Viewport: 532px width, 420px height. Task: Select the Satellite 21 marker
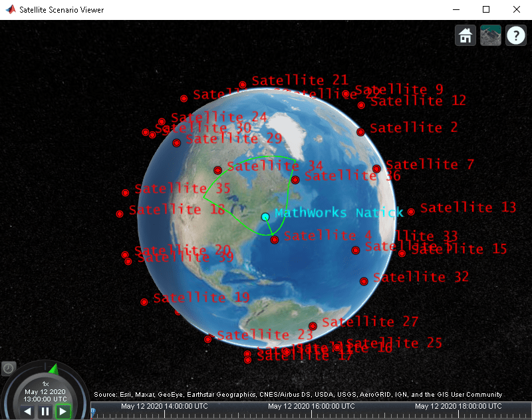pyautogui.click(x=243, y=85)
